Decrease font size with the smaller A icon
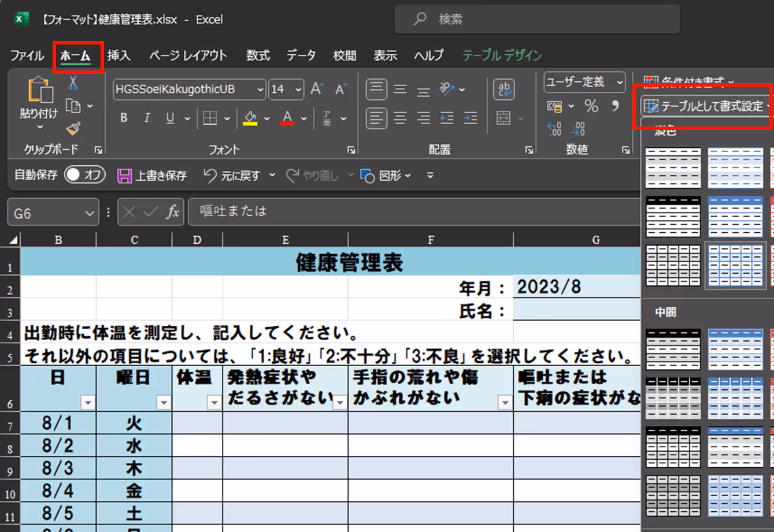Viewport: 774px width, 532px height. (341, 89)
